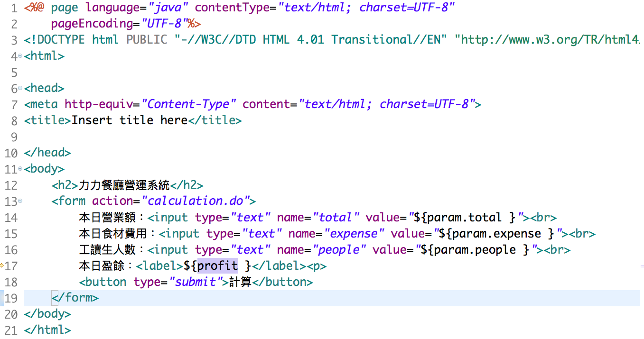This screenshot has height=339, width=644.
Task: Click the text "Insert title here"
Action: pyautogui.click(x=130, y=120)
